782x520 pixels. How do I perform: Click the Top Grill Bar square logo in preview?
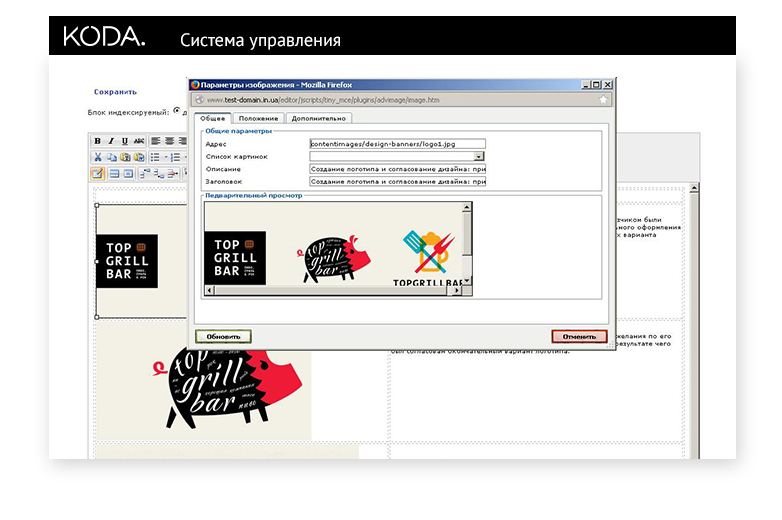[235, 258]
